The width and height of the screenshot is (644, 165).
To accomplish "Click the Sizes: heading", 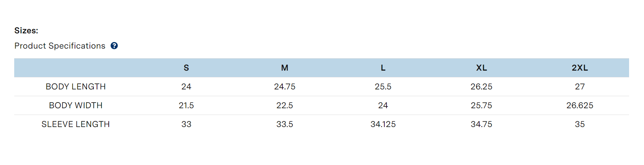I will point(26,31).
